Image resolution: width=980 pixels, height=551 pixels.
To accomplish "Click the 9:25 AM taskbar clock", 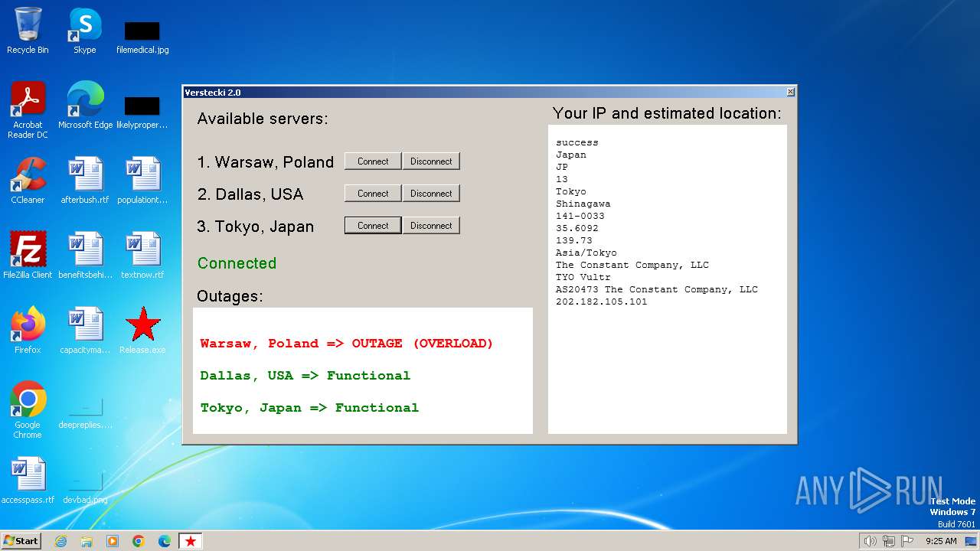I will pos(941,541).
